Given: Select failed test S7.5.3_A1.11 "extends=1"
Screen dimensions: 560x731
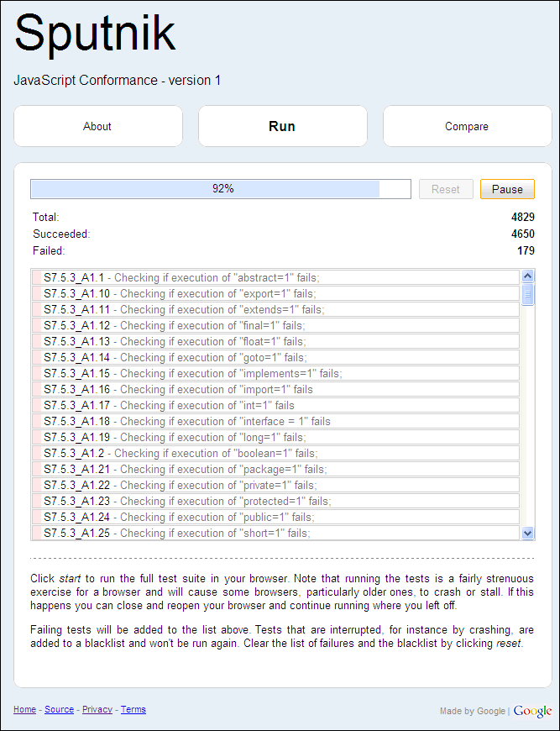Looking at the screenshot, I should pyautogui.click(x=276, y=309).
